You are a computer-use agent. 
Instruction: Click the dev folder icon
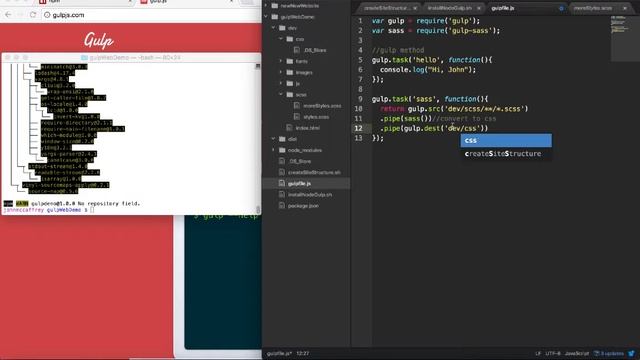(x=282, y=28)
